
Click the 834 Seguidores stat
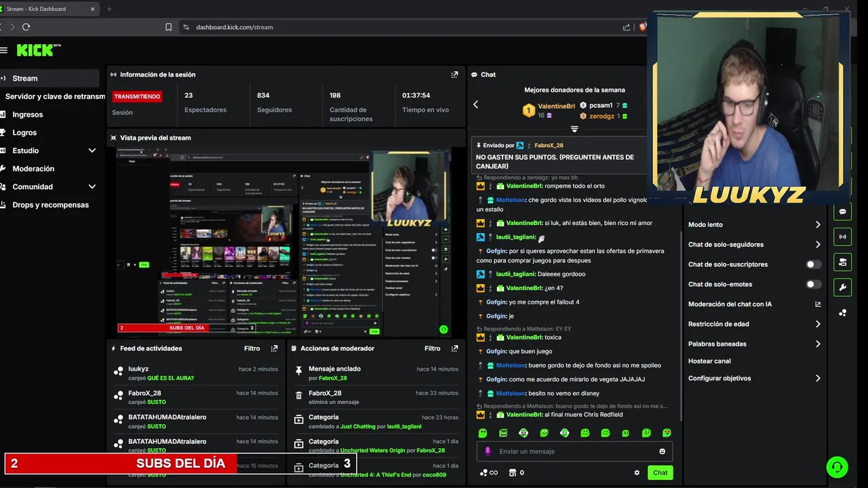tap(274, 102)
